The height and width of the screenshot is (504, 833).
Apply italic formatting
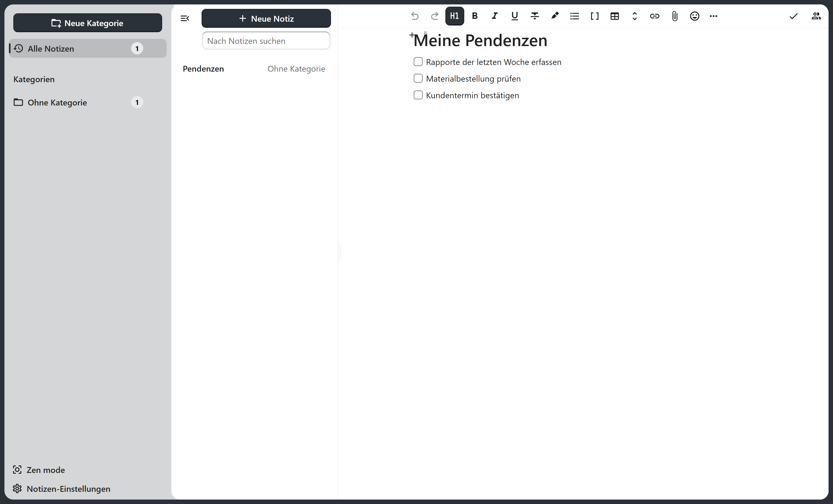tap(495, 16)
